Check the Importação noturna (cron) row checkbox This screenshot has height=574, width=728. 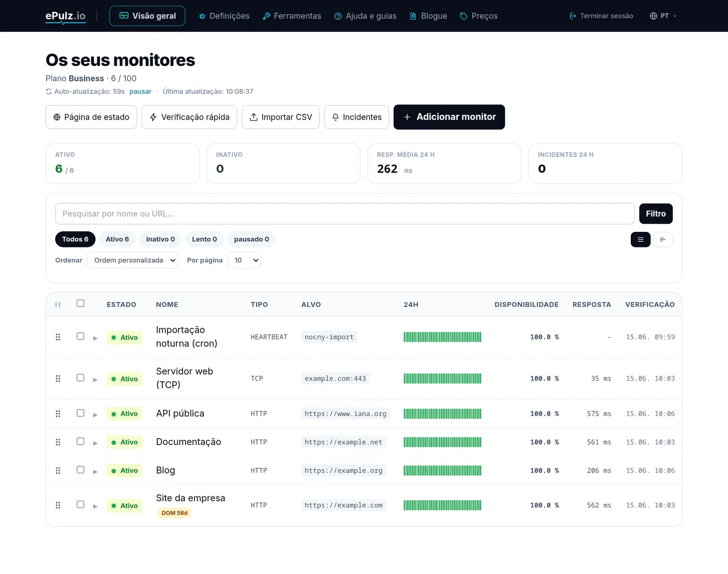coord(81,336)
